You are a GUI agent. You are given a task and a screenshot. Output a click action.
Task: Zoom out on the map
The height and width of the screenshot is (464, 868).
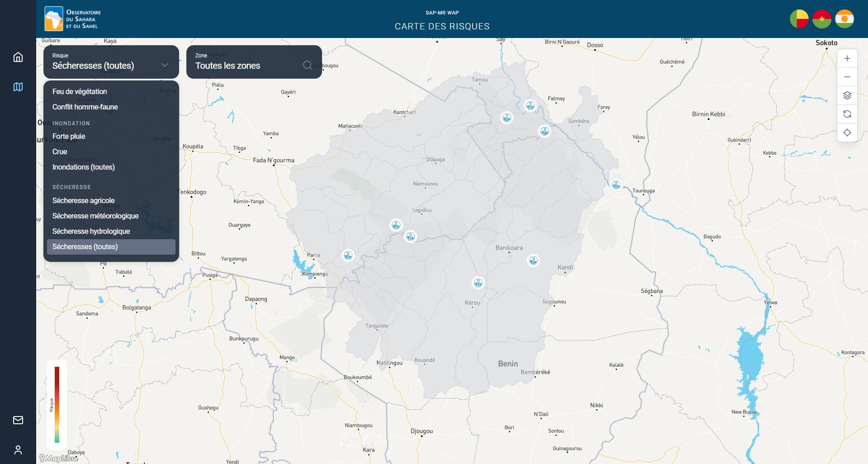coord(847,77)
